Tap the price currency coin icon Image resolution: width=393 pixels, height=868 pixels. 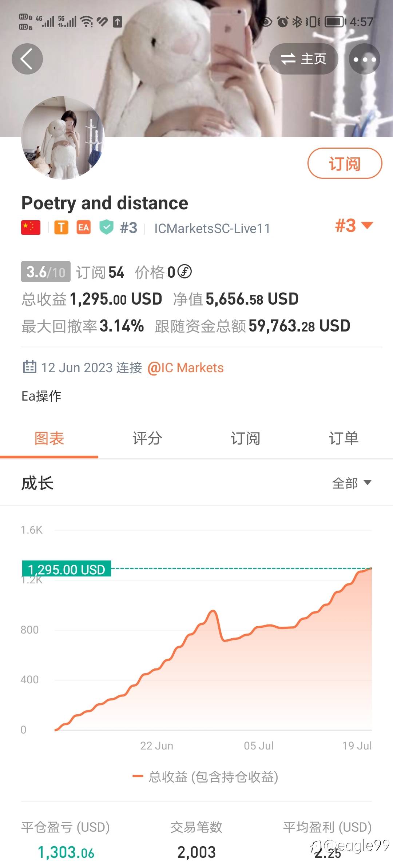(x=185, y=272)
